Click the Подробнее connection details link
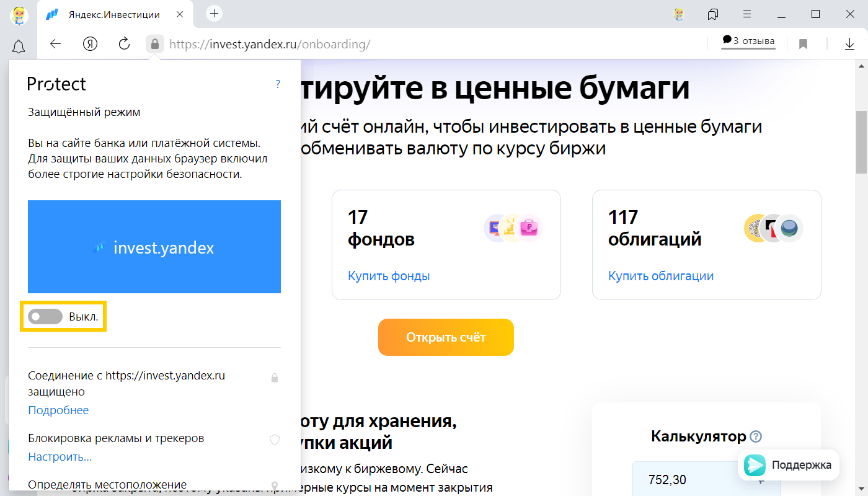Screen dimensions: 868x496 [x=58, y=410]
